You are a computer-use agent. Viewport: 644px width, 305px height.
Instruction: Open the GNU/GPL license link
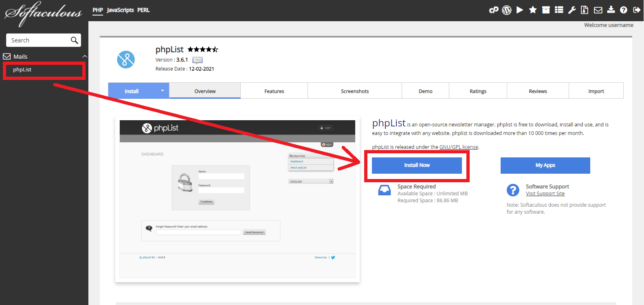(x=459, y=147)
